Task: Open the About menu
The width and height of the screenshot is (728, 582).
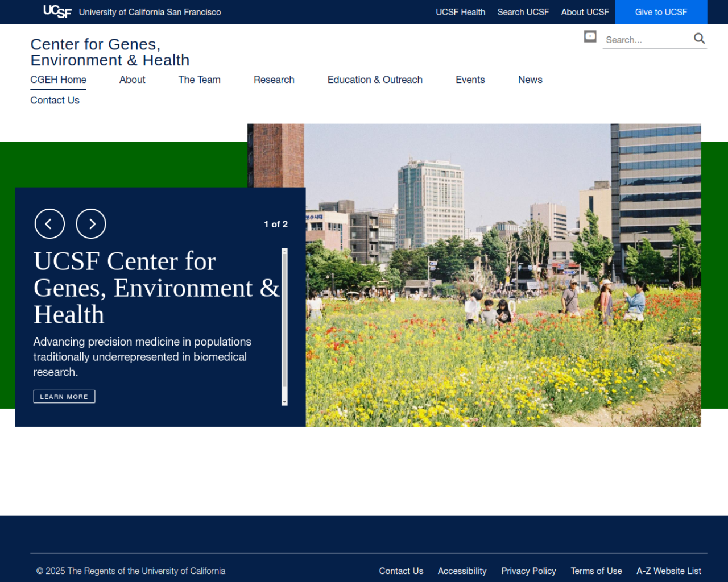Action: [x=132, y=80]
